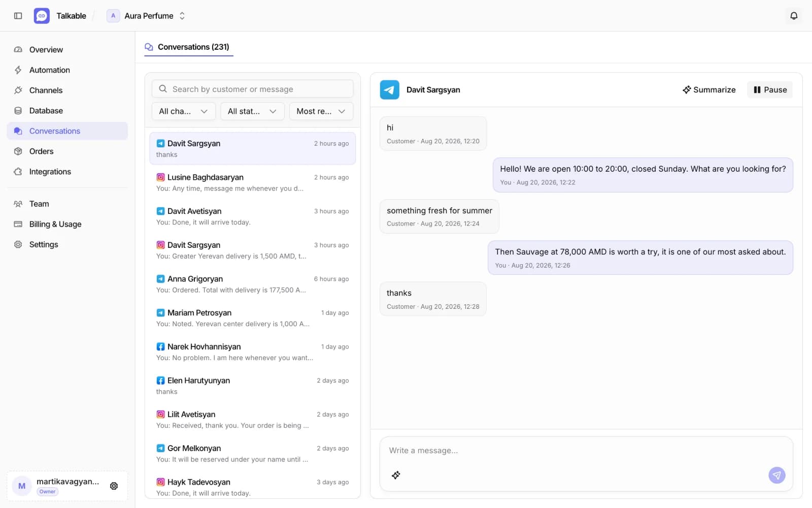Screen dimensions: 812x508
Task: Open account settings gear beside martikavagyan
Action: (x=114, y=486)
